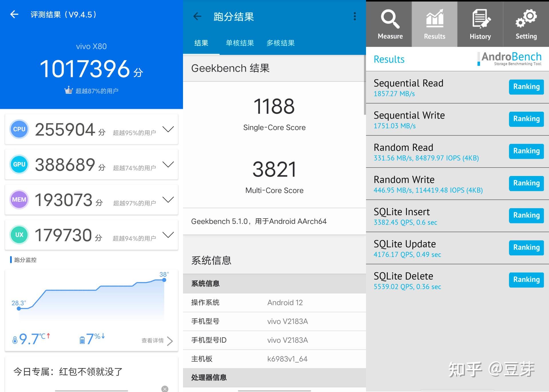Expand the GPU score chevron

[x=168, y=164]
